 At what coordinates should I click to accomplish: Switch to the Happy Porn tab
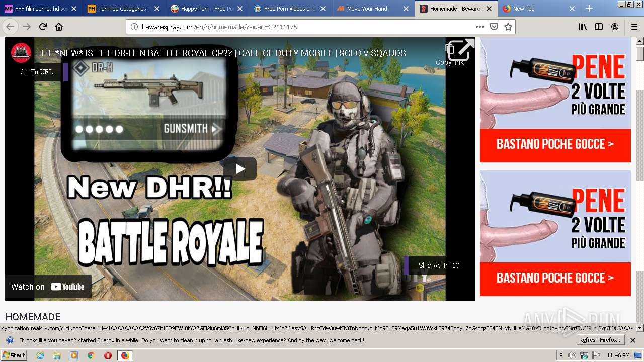click(x=207, y=9)
